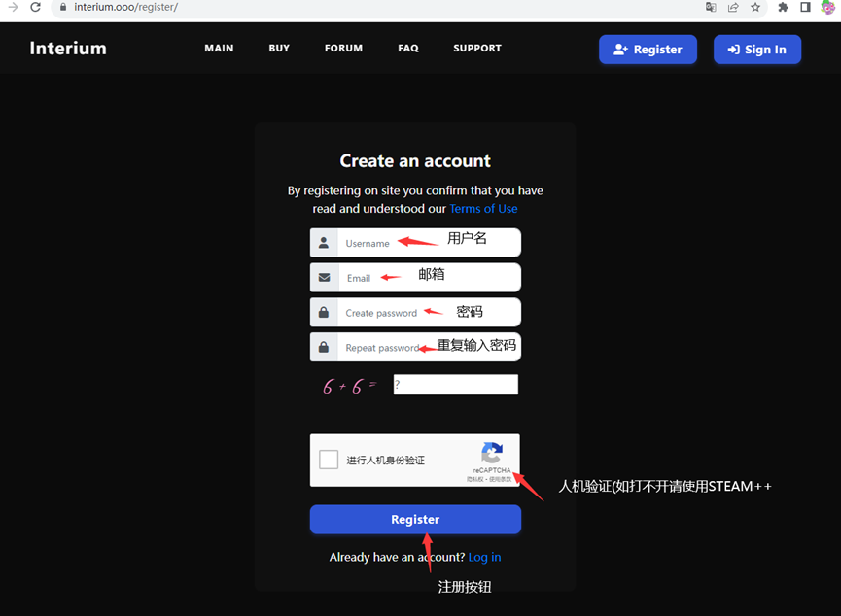Click the browser profile avatar

pyautogui.click(x=827, y=7)
